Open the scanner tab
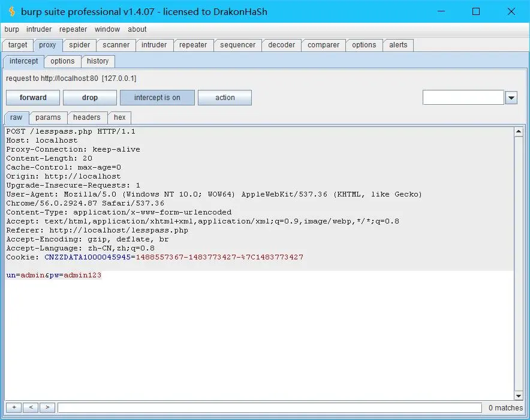This screenshot has width=530, height=420. click(116, 45)
